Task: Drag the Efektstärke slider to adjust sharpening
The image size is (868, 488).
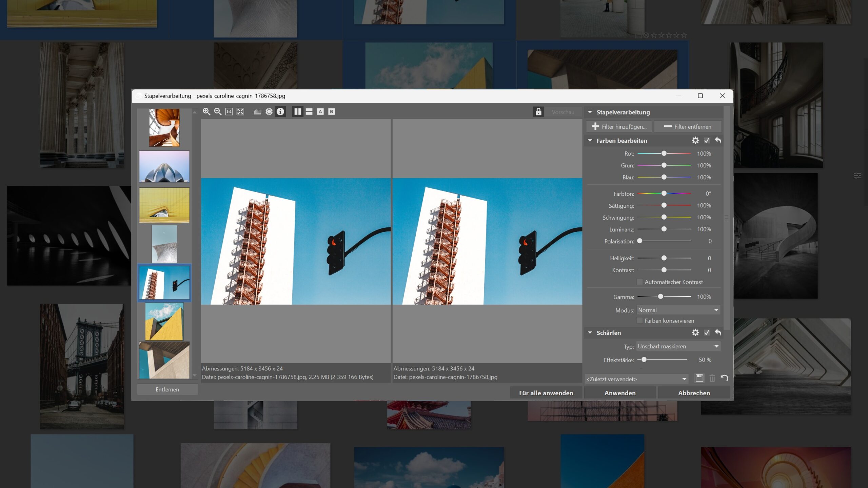Action: point(643,359)
